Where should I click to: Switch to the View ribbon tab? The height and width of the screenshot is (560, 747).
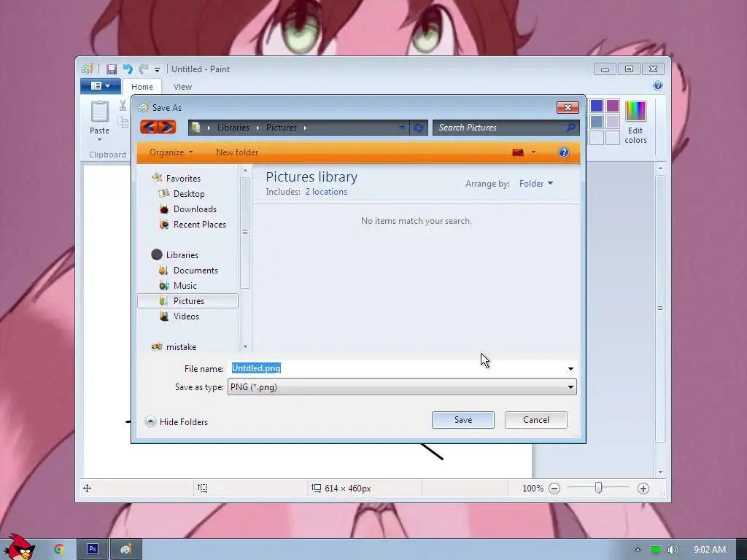(x=182, y=87)
